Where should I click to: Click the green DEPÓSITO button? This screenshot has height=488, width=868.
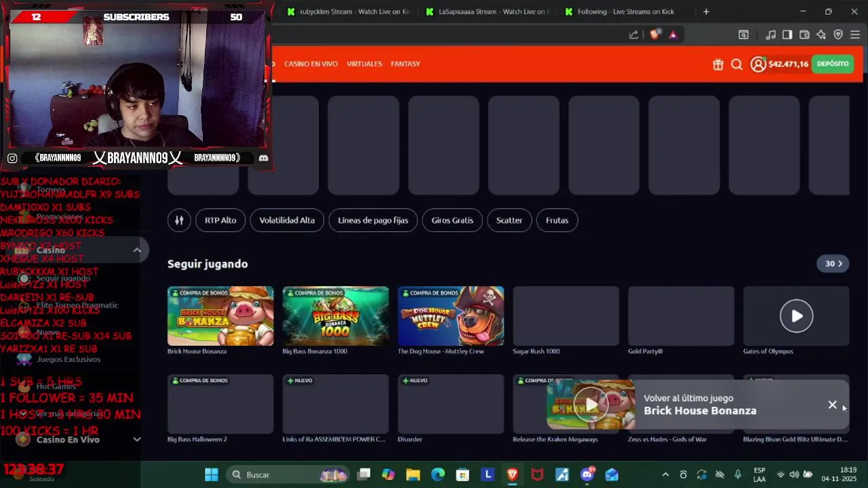tap(833, 64)
